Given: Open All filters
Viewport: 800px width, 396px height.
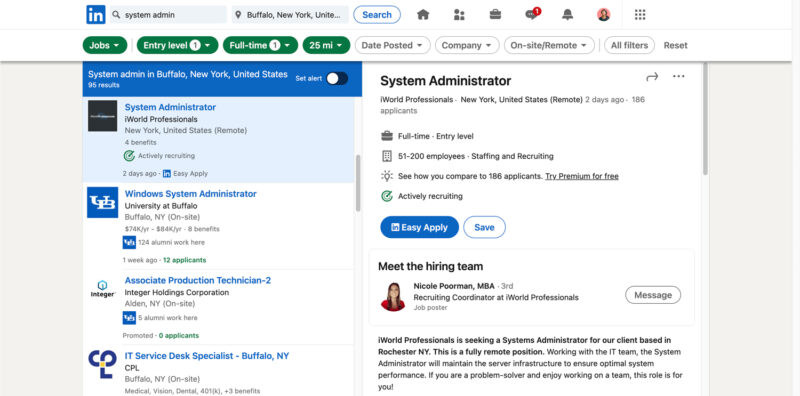Looking at the screenshot, I should tap(629, 45).
